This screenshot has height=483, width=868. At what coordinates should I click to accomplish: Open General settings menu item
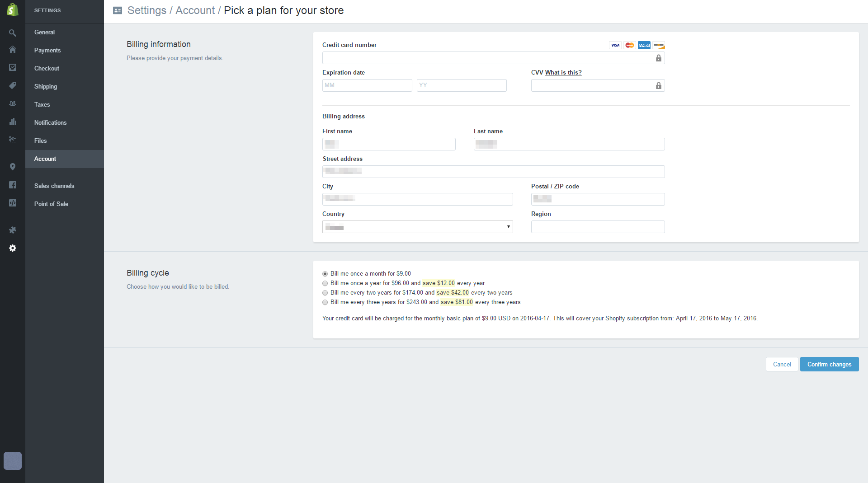point(65,33)
